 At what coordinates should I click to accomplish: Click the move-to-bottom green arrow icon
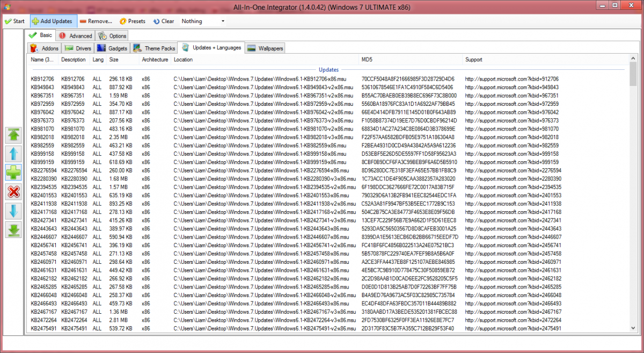click(13, 229)
